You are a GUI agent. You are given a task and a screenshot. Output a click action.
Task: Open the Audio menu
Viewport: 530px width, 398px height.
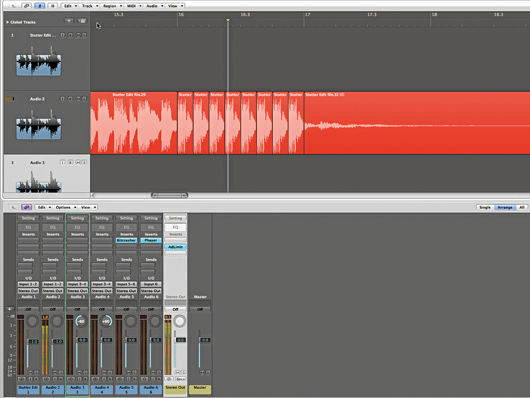coord(154,6)
